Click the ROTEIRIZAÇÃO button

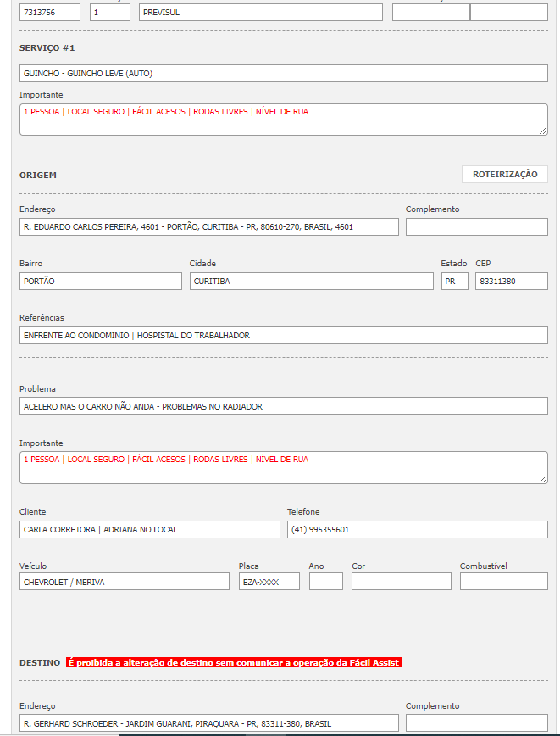(x=504, y=174)
